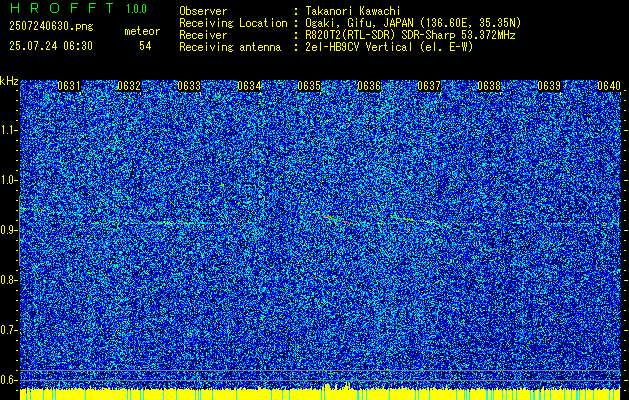Click the Receiver label

(203, 35)
